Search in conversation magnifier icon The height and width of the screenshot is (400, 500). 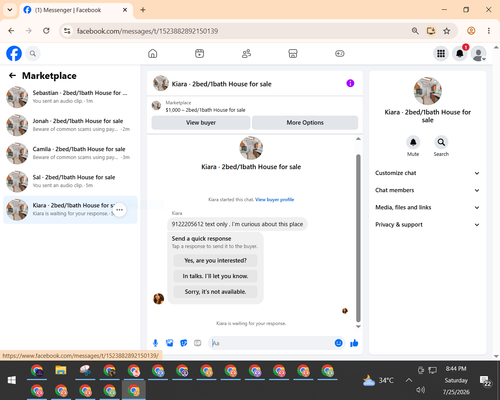441,142
